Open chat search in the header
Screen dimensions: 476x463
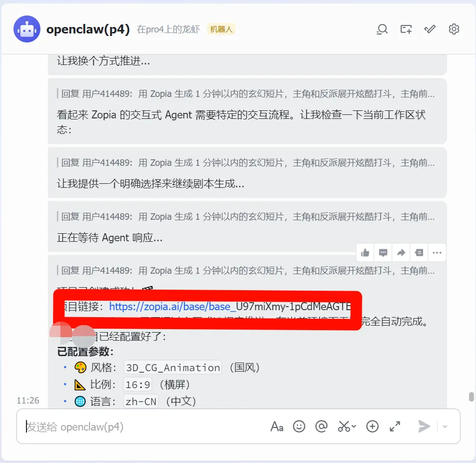382,29
